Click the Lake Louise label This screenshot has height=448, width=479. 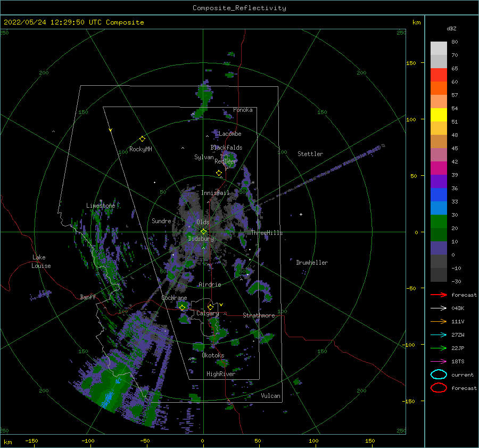point(41,262)
